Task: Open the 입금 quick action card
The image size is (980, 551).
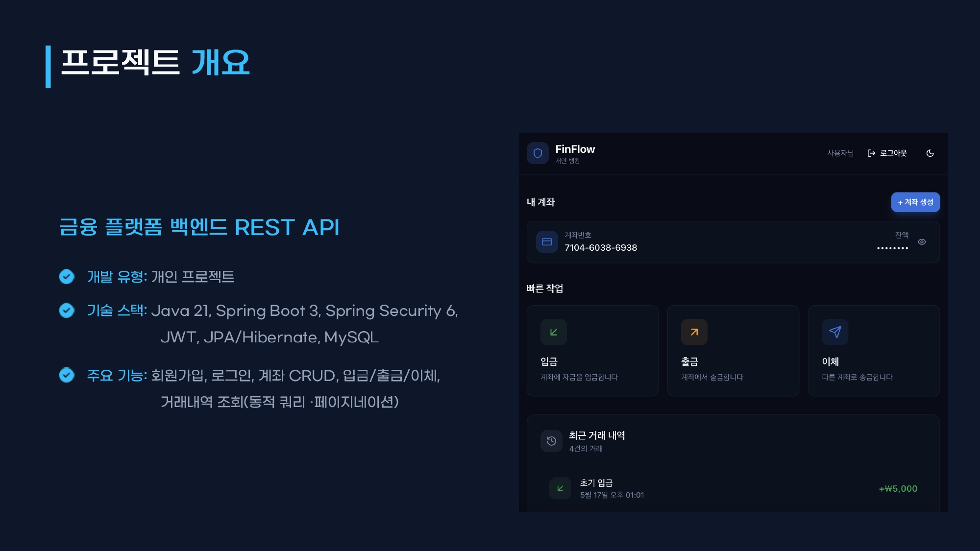Action: [592, 351]
